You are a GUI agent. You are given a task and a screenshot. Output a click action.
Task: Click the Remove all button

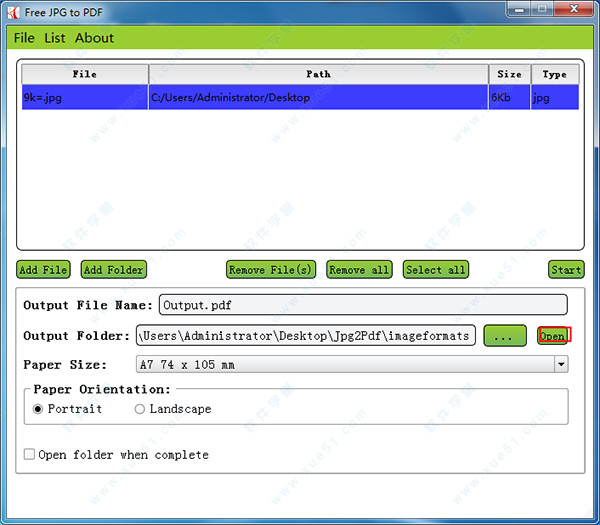[359, 270]
